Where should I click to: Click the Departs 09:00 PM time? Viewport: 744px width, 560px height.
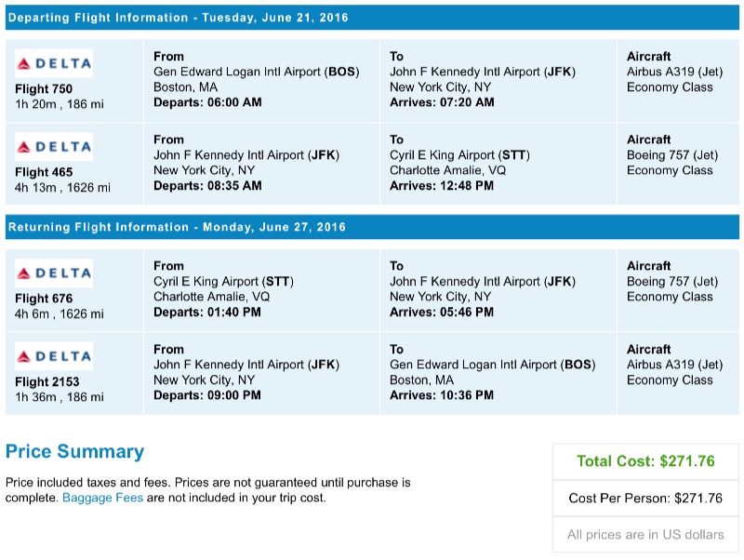(207, 395)
